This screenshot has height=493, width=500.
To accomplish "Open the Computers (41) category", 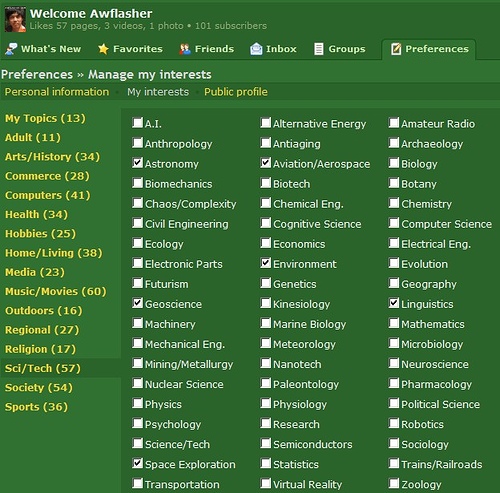I will click(x=48, y=195).
